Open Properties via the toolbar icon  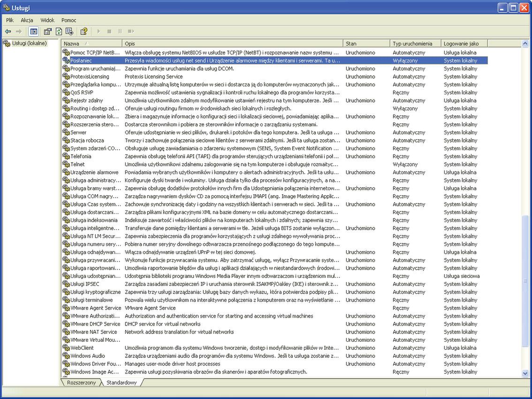47,31
